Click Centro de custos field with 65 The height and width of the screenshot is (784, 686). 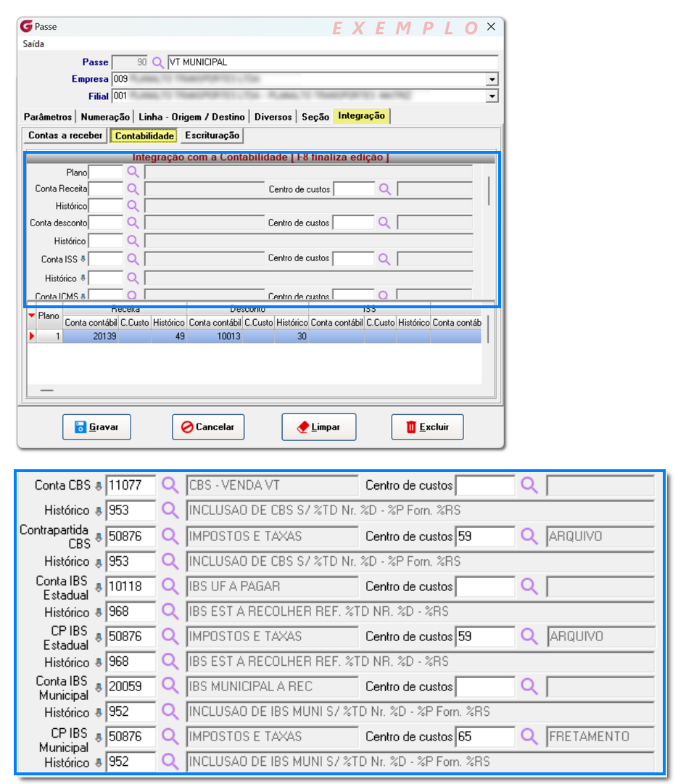point(484,736)
